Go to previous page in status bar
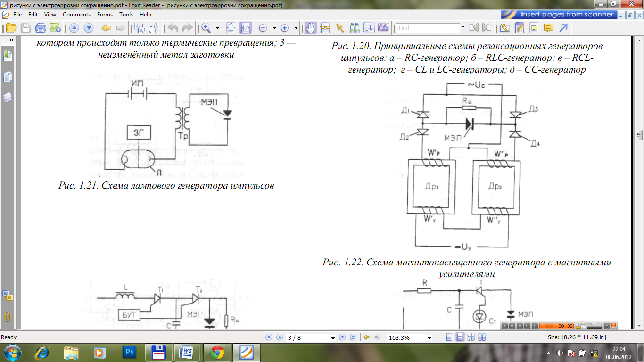 pos(279,337)
